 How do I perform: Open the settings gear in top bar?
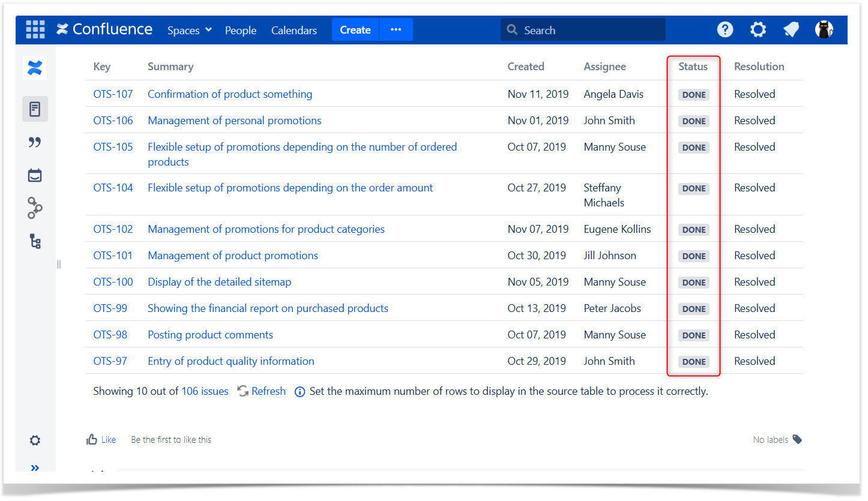tap(758, 29)
